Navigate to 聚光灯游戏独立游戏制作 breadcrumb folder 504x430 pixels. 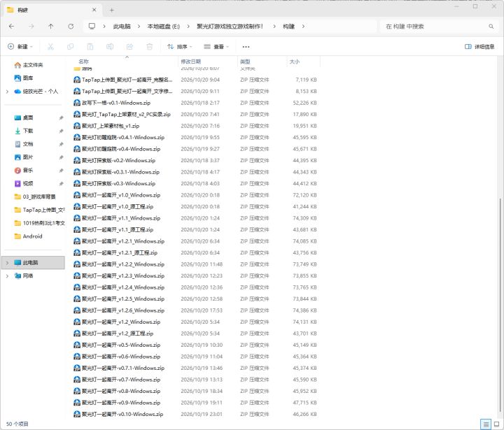[x=230, y=27]
